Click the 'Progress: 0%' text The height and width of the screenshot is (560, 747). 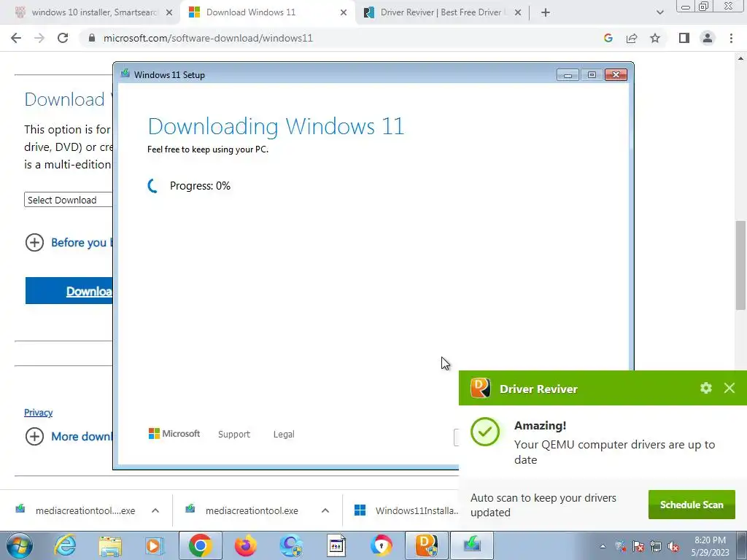200,186
